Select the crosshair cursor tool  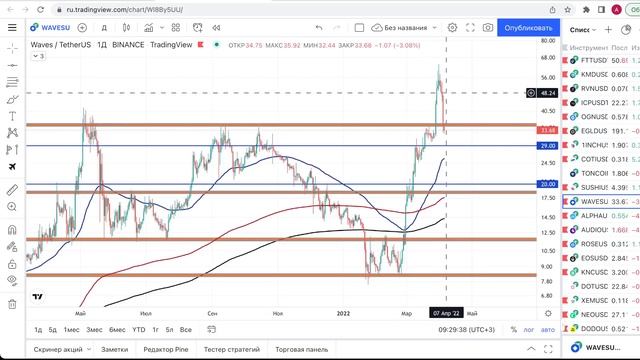[x=12, y=48]
